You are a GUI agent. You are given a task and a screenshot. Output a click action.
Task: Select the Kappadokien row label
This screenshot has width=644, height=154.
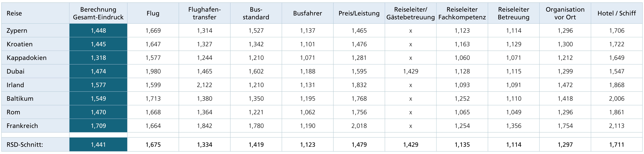27,58
